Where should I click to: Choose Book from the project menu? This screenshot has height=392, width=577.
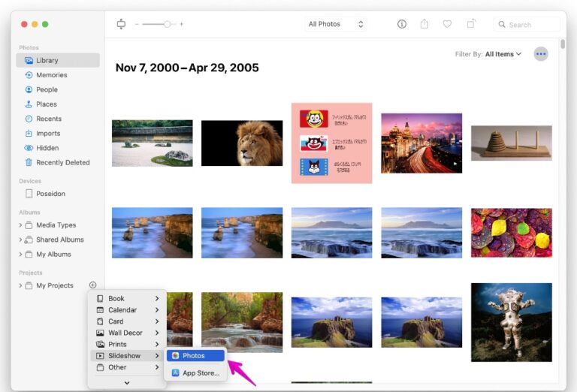127,299
